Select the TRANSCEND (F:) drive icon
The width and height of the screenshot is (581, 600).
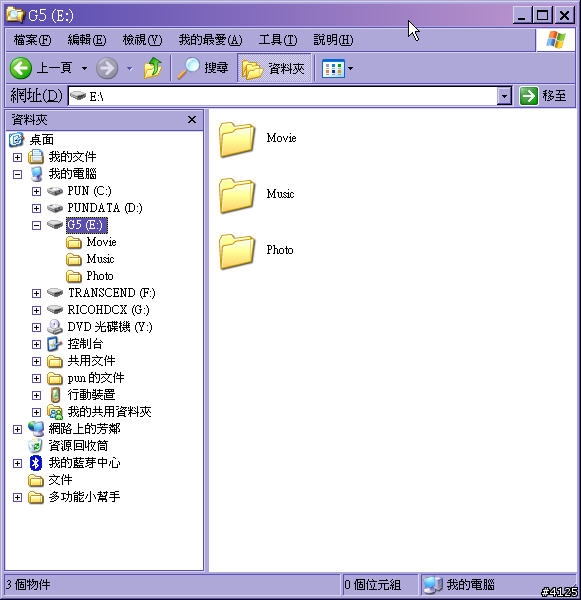(55, 293)
